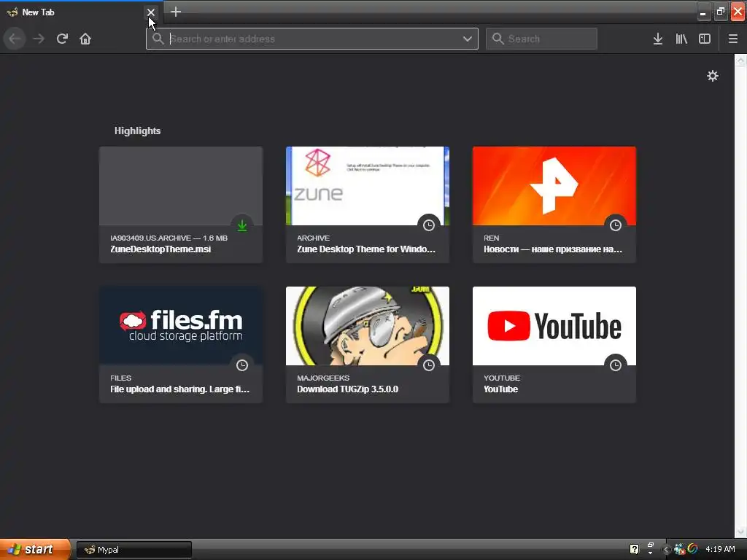Image resolution: width=747 pixels, height=560 pixels.
Task: Open the files.fm highlight card
Action: (x=181, y=345)
